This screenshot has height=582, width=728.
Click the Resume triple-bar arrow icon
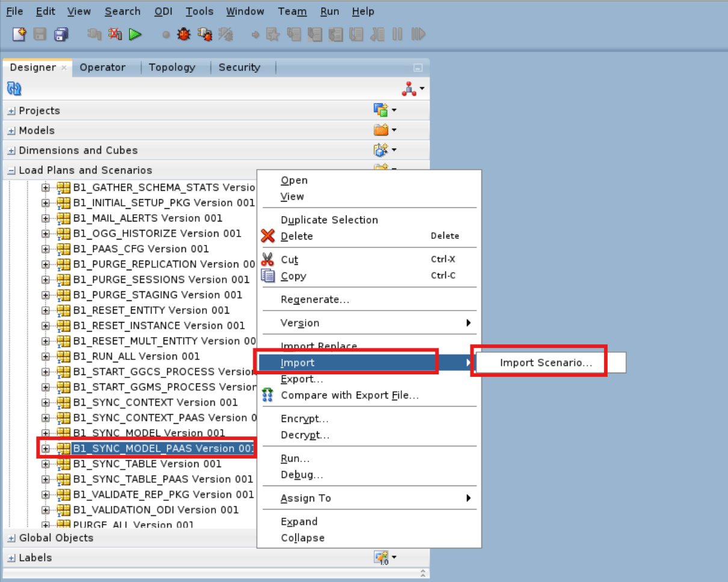[x=418, y=34]
